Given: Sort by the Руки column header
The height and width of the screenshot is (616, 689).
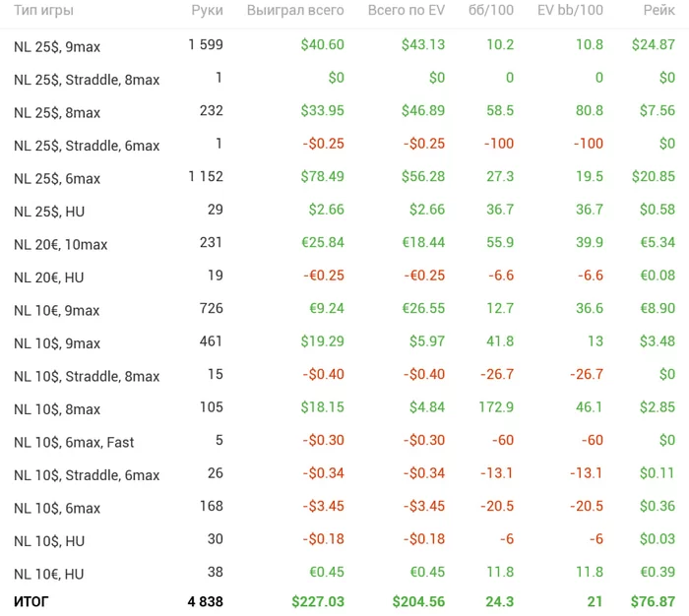Looking at the screenshot, I should click(x=207, y=11).
